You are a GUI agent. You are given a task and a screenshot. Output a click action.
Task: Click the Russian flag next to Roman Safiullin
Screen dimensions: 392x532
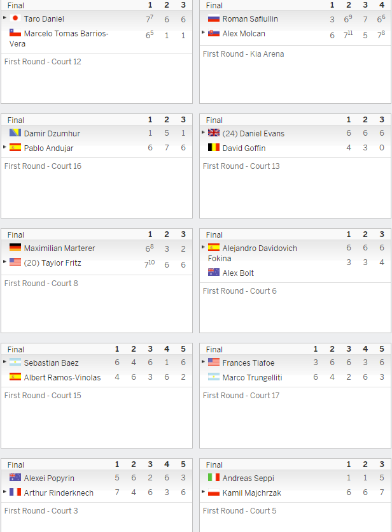[214, 18]
